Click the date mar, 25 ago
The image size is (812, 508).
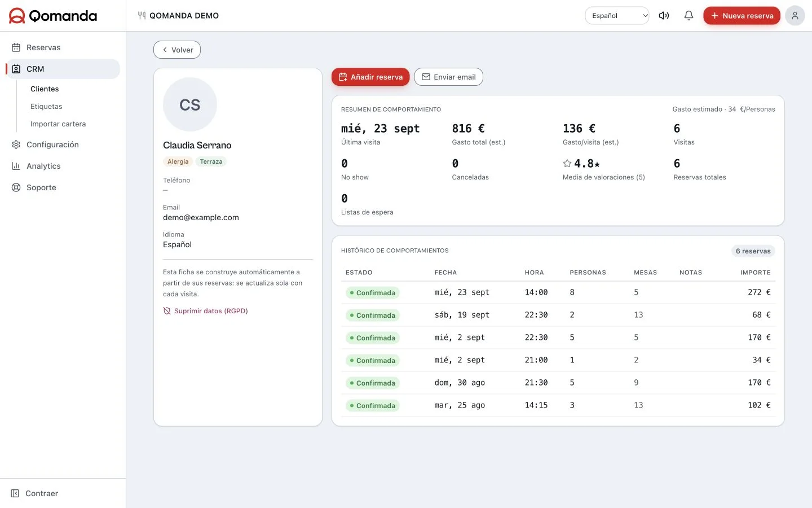[460, 405]
